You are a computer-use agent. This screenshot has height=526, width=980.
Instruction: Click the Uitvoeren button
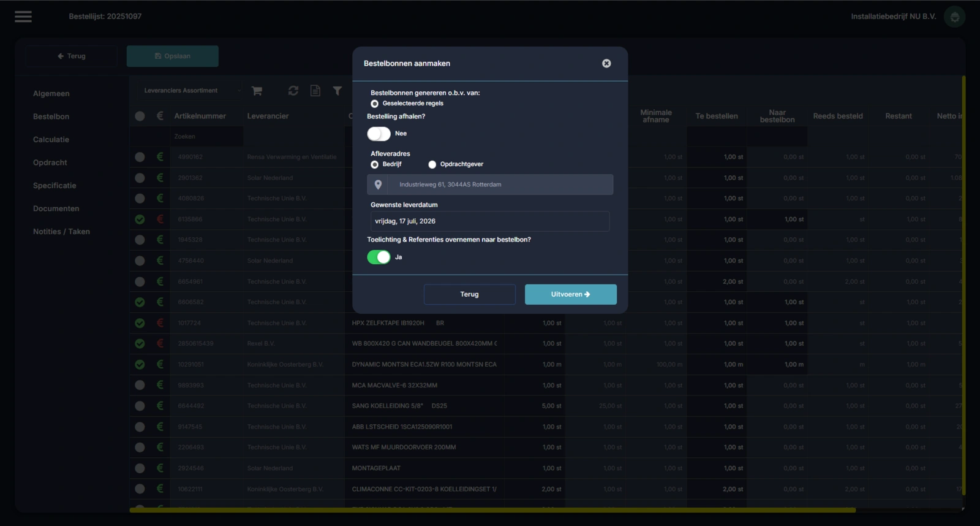[x=571, y=294]
